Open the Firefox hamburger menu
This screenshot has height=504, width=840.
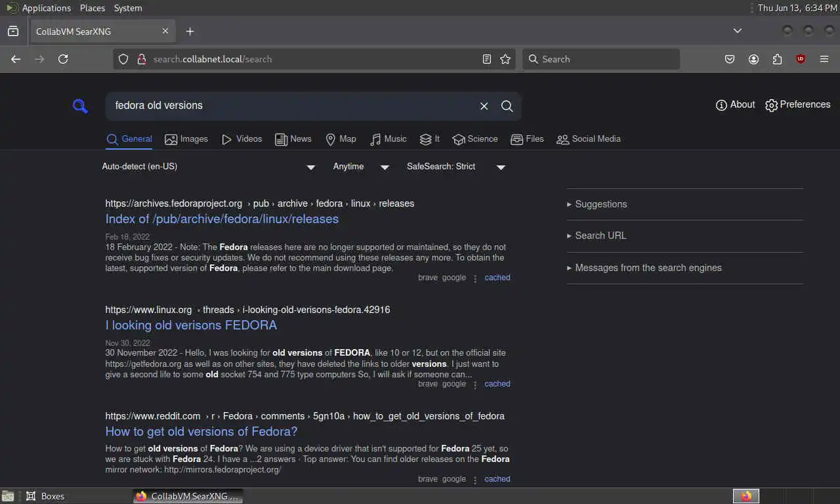coord(824,59)
